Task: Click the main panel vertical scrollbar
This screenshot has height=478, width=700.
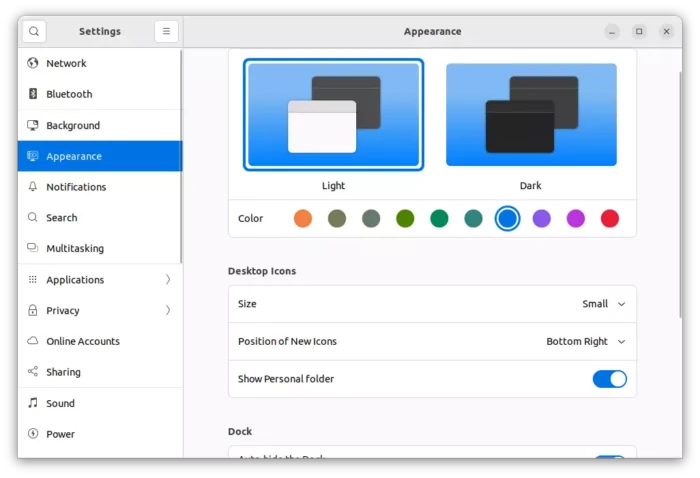Action: [680, 194]
